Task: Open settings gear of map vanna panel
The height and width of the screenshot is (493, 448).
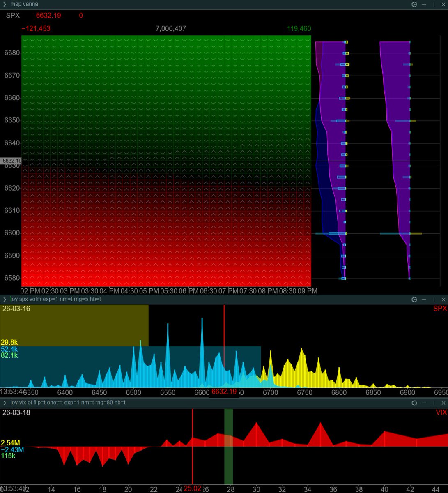Action: point(414,4)
